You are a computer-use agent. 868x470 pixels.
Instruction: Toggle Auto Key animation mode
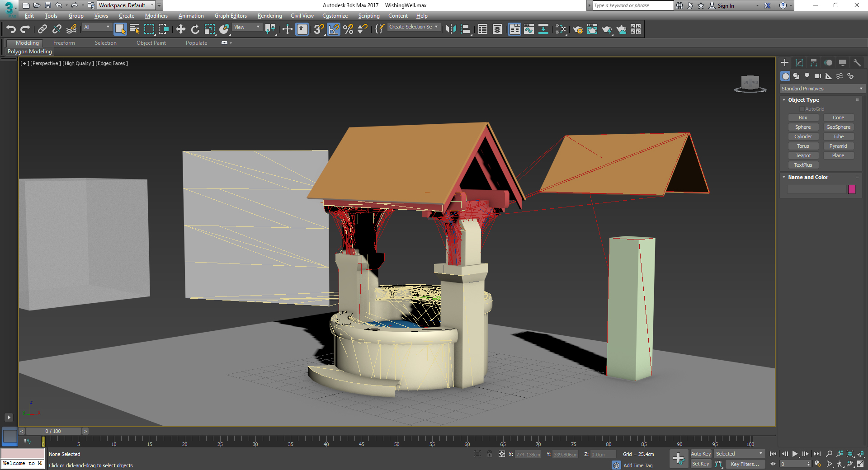[x=701, y=454]
